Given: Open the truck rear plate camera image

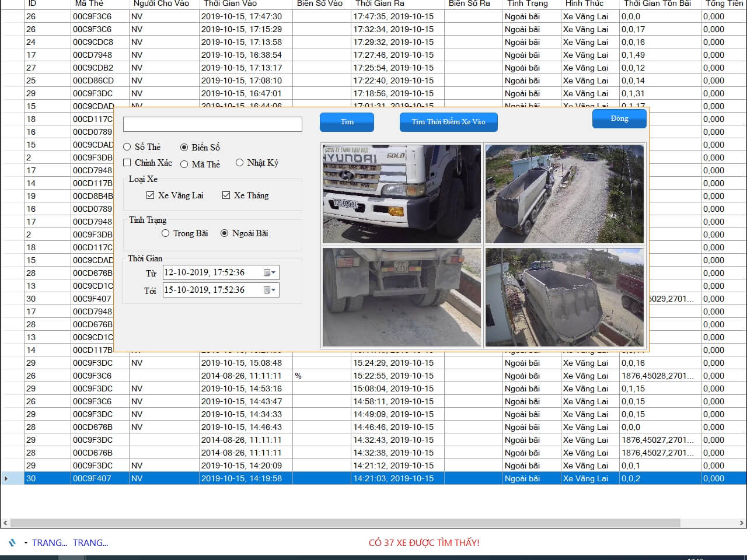Looking at the screenshot, I should click(402, 297).
